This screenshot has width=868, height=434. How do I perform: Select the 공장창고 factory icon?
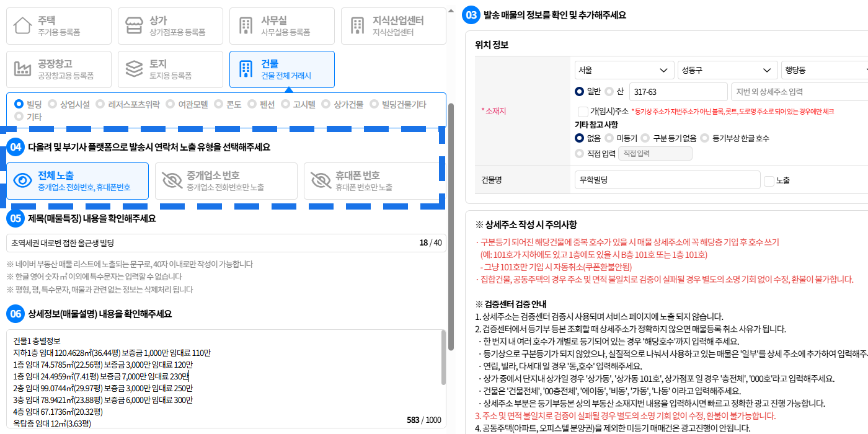pyautogui.click(x=22, y=69)
